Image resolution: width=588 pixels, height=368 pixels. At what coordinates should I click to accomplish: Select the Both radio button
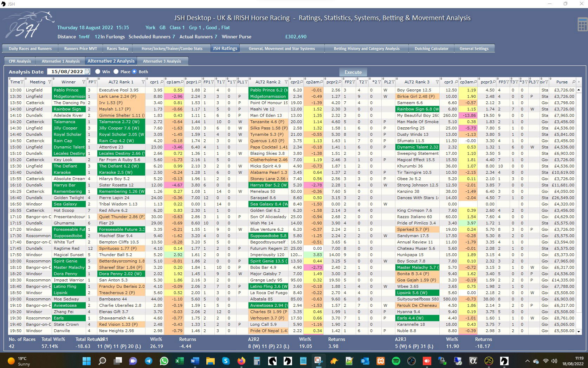tap(134, 71)
